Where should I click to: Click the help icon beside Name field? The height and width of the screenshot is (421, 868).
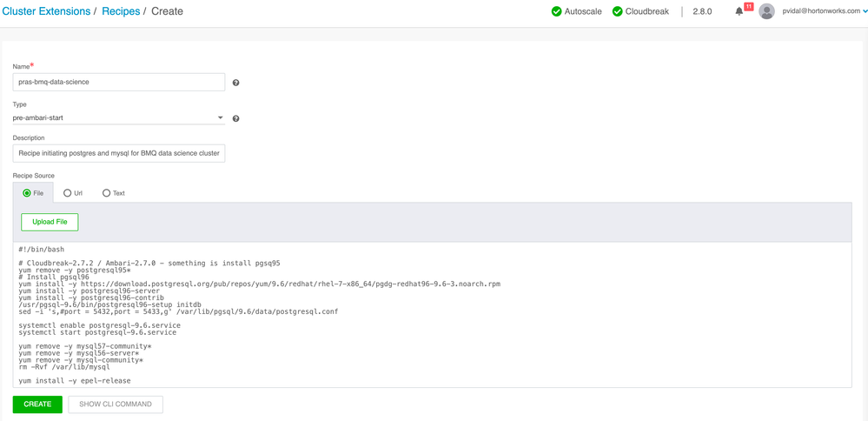[235, 83]
